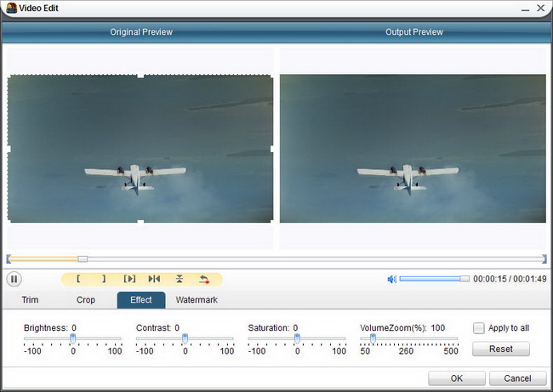Click the Contrast slider handle

(185, 338)
